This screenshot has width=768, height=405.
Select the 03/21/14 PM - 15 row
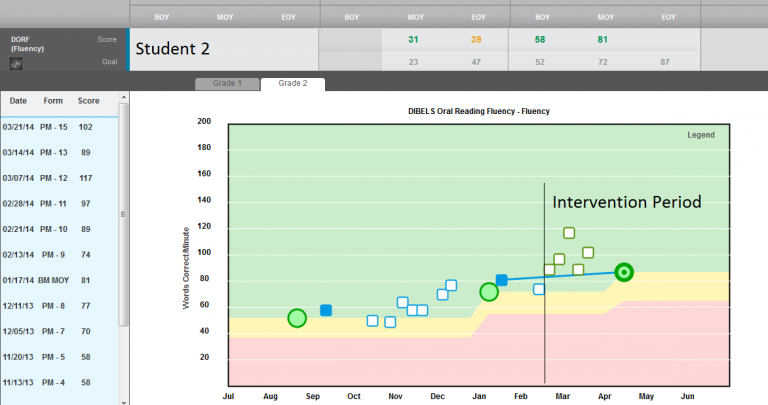pyautogui.click(x=58, y=127)
